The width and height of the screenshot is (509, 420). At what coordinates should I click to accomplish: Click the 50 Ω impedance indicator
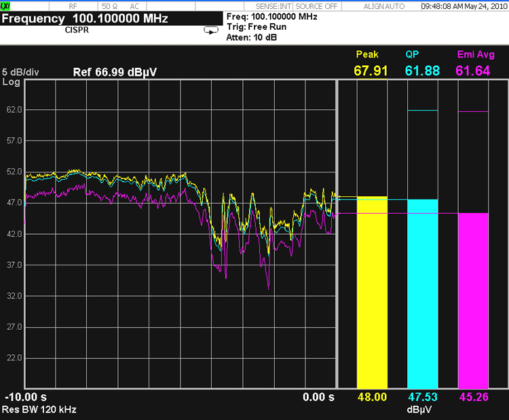click(110, 5)
